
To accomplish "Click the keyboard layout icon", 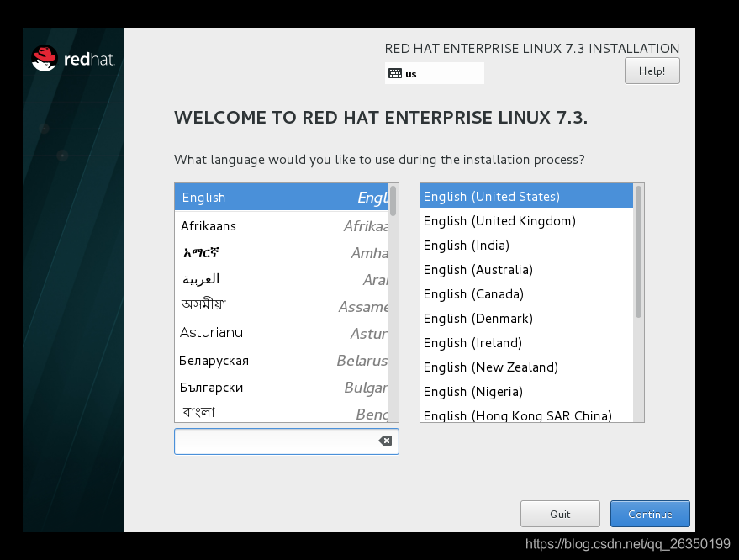I will (x=395, y=73).
